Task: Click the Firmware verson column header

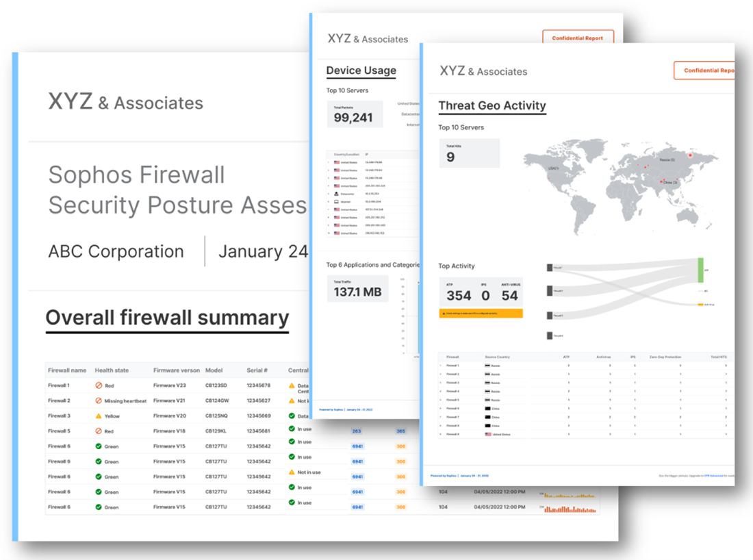Action: coord(176,370)
